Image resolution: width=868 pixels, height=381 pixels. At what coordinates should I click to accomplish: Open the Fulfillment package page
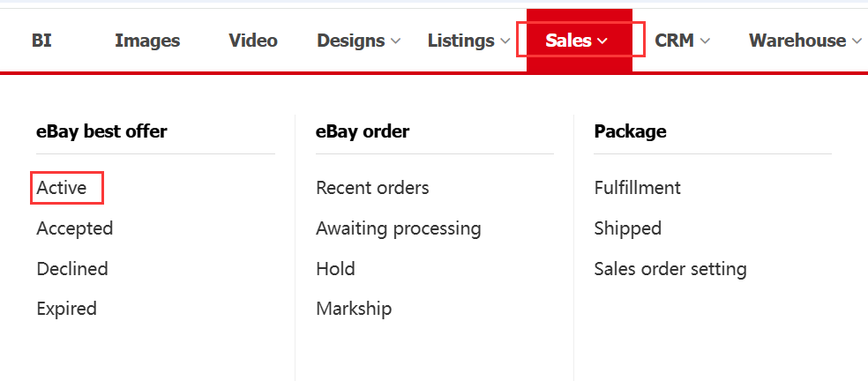coord(638,188)
